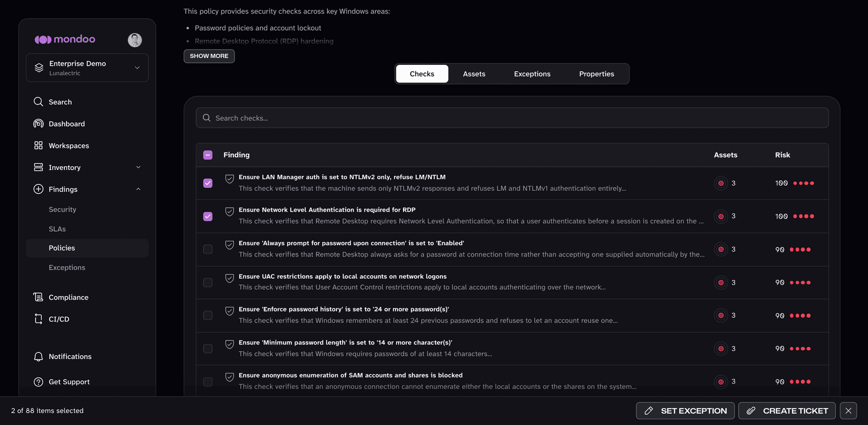Switch to the Properties tab
This screenshot has width=868, height=425.
[x=596, y=74]
